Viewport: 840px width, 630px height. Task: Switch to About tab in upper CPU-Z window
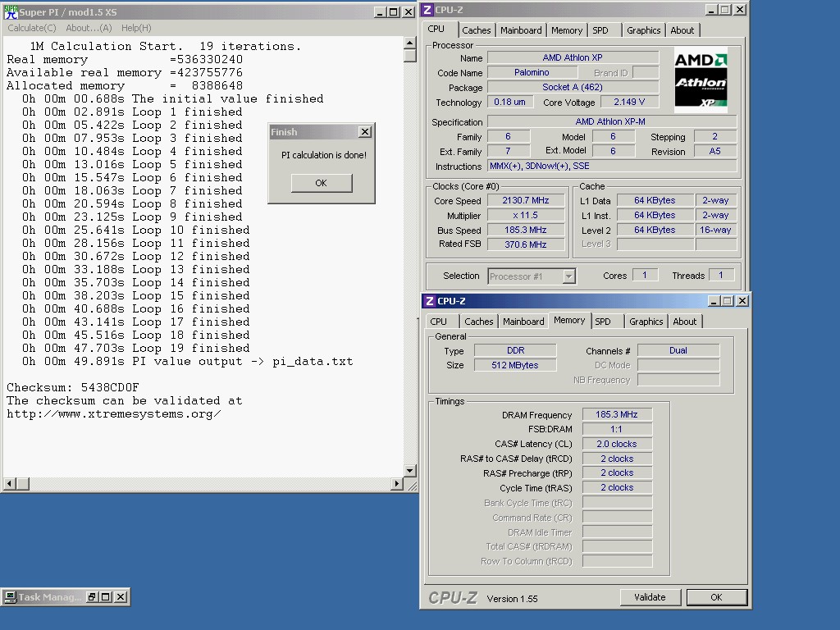click(x=682, y=30)
